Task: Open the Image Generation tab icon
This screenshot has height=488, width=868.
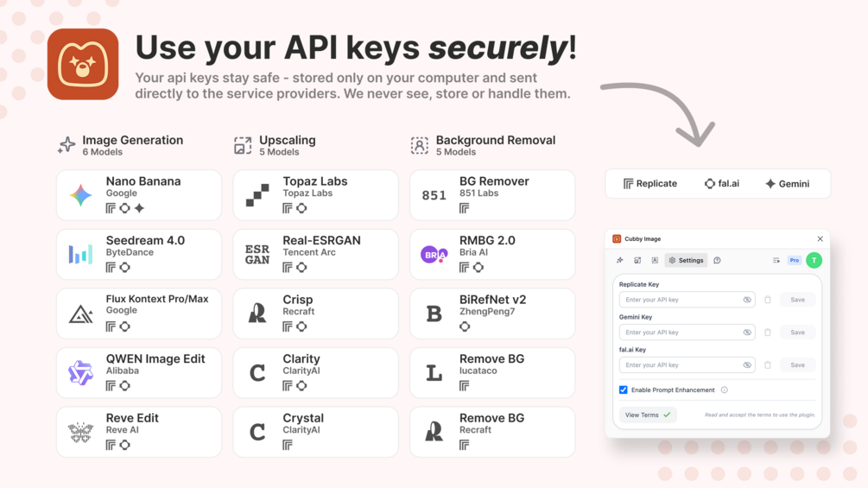Action: (x=619, y=260)
